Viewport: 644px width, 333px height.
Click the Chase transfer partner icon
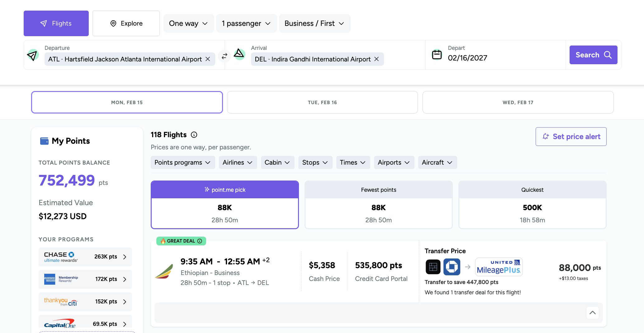coord(452,267)
